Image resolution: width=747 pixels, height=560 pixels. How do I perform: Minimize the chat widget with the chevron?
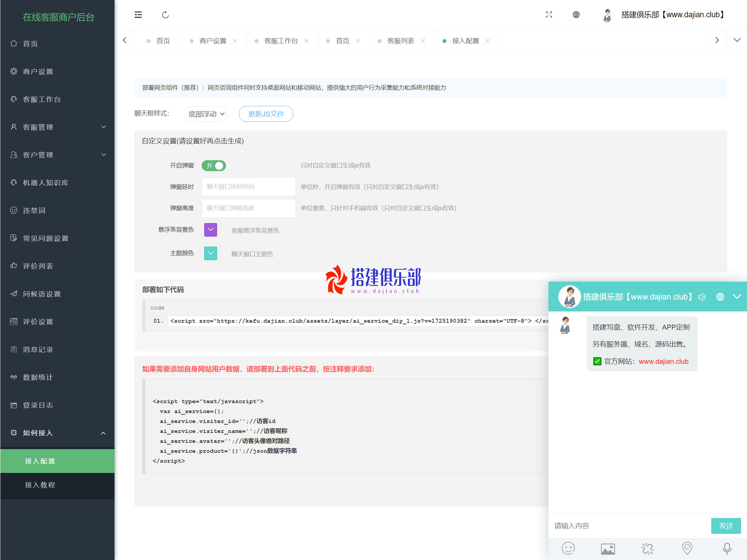pos(737,297)
